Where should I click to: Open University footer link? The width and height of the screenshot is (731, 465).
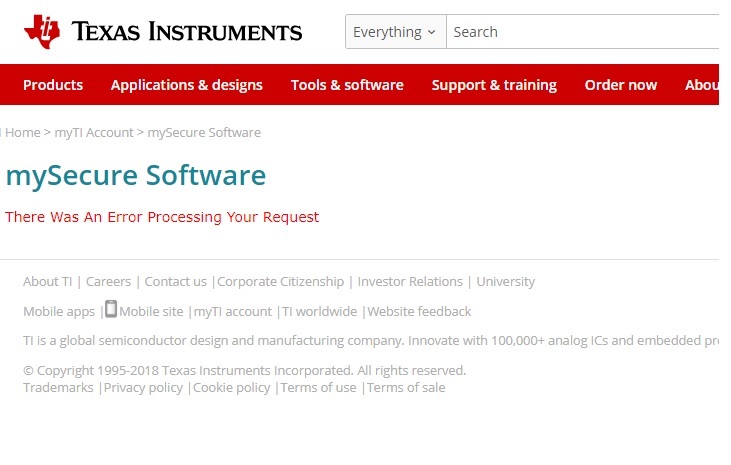[x=506, y=282]
